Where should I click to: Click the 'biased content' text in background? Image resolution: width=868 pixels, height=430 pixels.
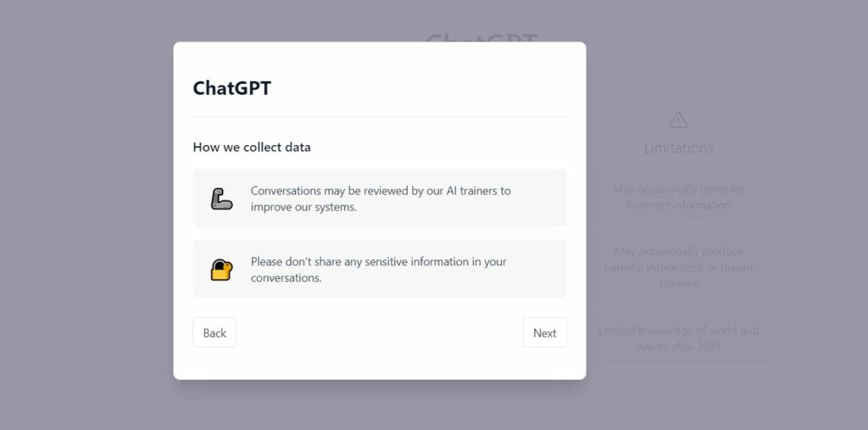tap(678, 283)
